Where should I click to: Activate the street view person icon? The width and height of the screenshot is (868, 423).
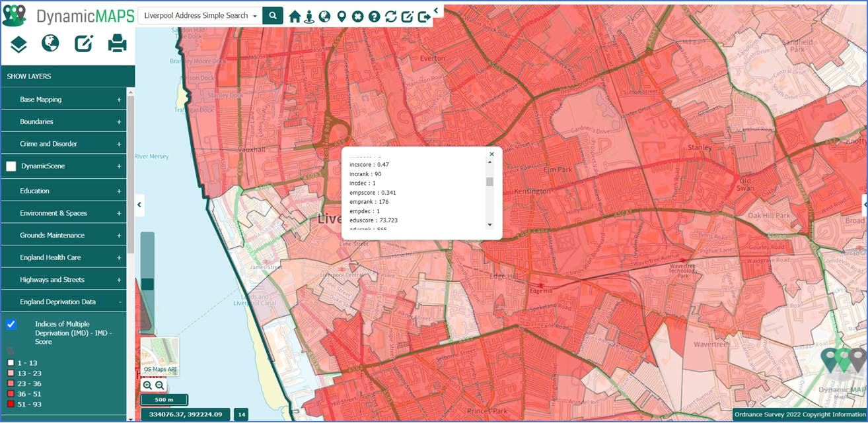(309, 16)
